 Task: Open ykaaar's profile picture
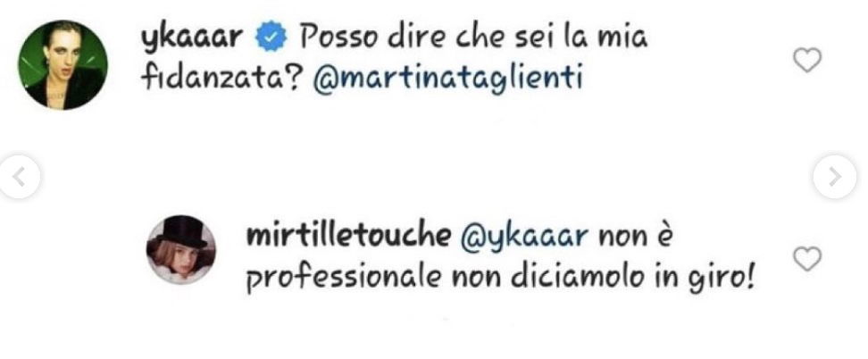(x=63, y=65)
